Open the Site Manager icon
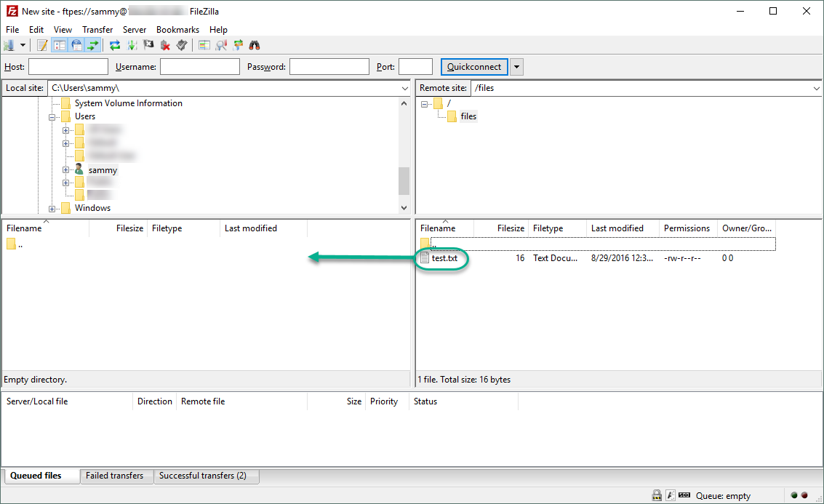This screenshot has width=824, height=504. [x=9, y=45]
